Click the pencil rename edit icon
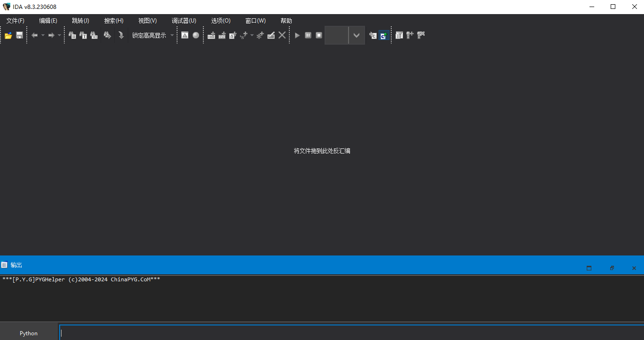644x340 pixels. point(271,35)
